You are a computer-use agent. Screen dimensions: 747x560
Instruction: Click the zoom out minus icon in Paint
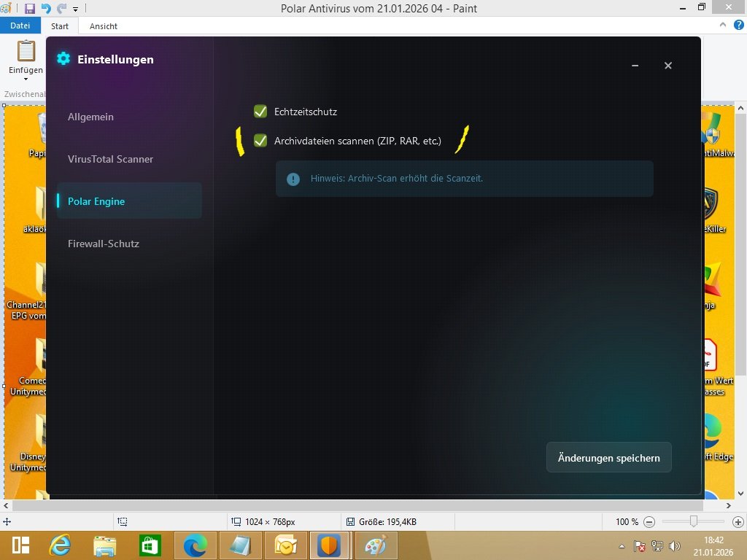click(x=649, y=522)
